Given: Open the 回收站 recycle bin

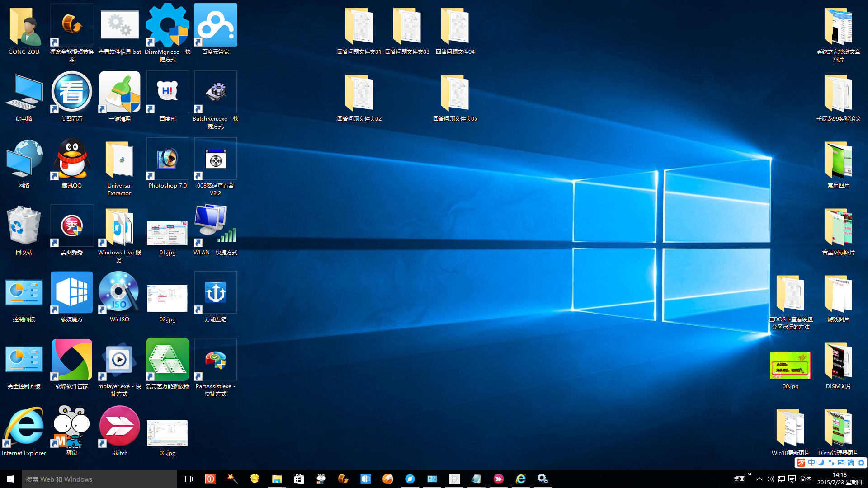Looking at the screenshot, I should (x=24, y=226).
